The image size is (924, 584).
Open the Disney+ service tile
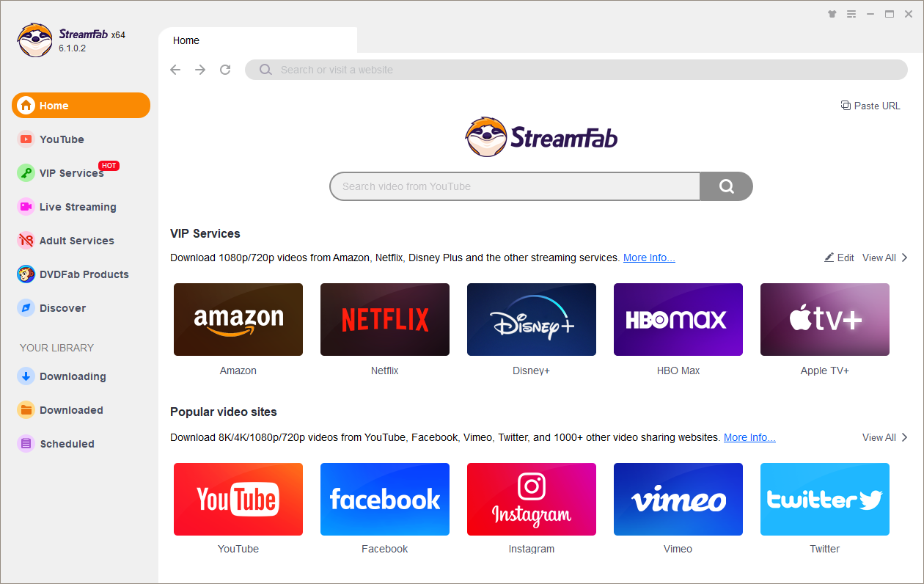tap(532, 320)
